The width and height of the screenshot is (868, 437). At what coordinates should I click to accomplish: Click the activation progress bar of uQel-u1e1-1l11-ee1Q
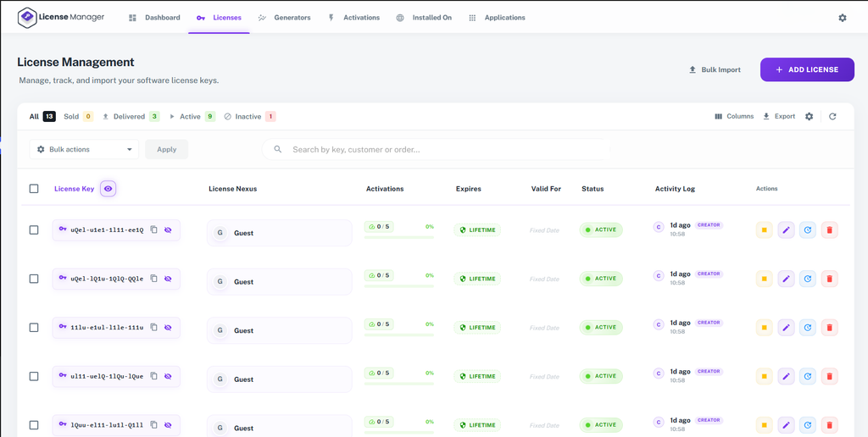coord(398,237)
